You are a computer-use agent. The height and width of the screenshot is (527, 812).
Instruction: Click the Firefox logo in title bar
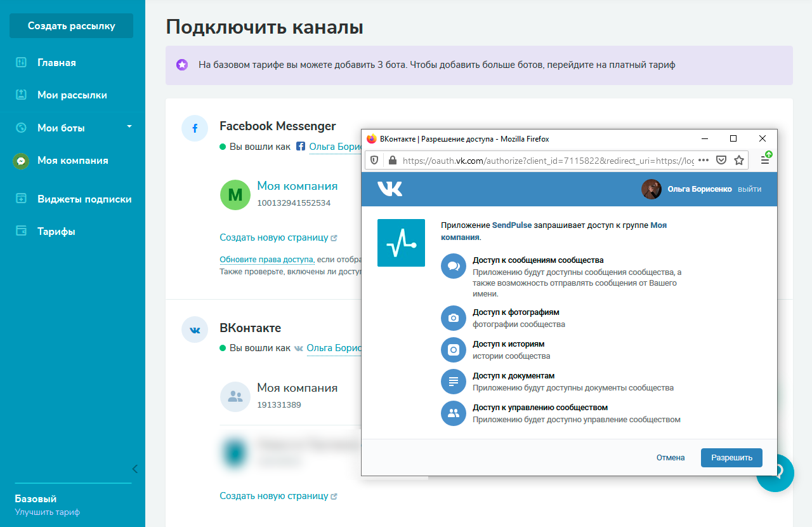(x=372, y=139)
